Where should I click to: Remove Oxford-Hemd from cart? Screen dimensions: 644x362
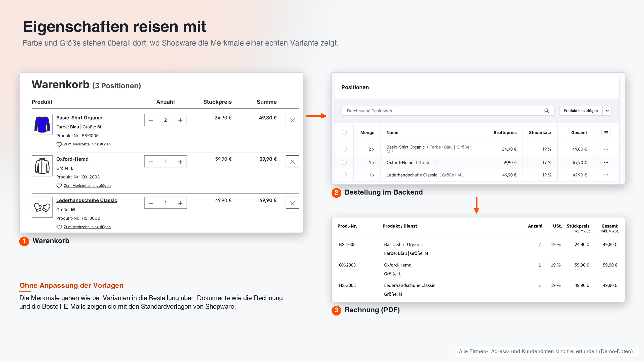[x=292, y=162]
